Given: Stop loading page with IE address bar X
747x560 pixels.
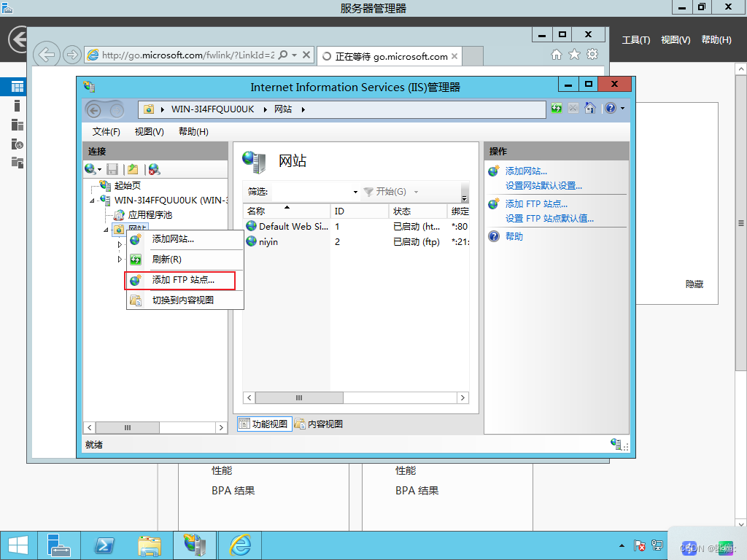Looking at the screenshot, I should [x=306, y=55].
